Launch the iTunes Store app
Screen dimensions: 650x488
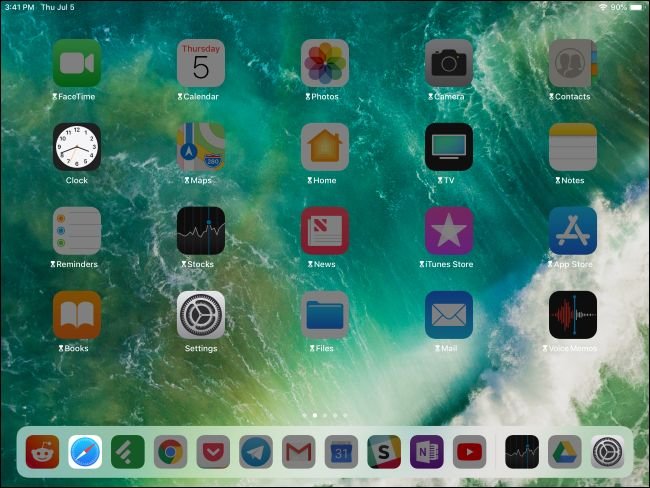click(449, 231)
